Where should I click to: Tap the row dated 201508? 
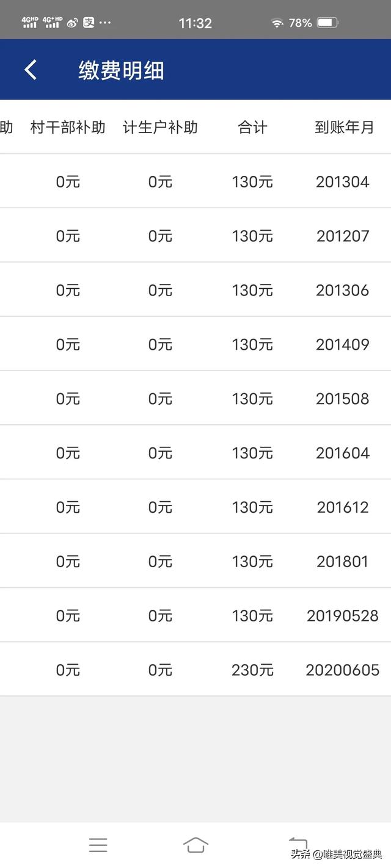(195, 399)
